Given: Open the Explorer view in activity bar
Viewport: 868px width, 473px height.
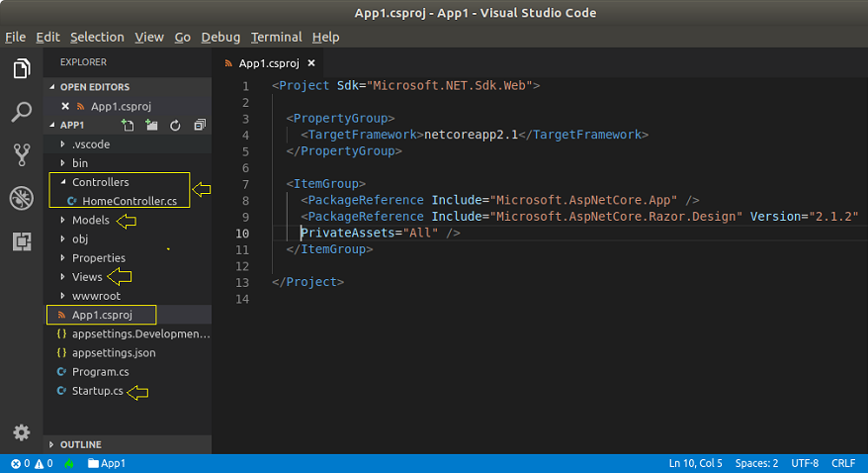Looking at the screenshot, I should 22,68.
